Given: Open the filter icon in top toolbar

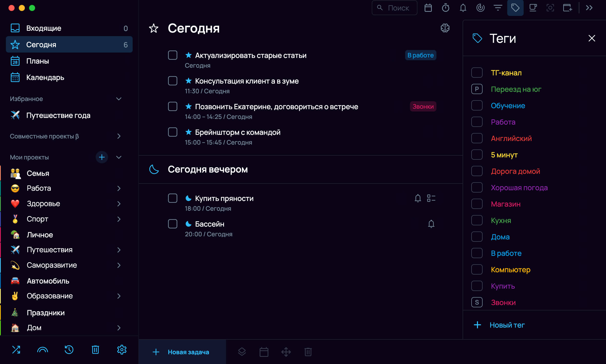Looking at the screenshot, I should pos(498,8).
